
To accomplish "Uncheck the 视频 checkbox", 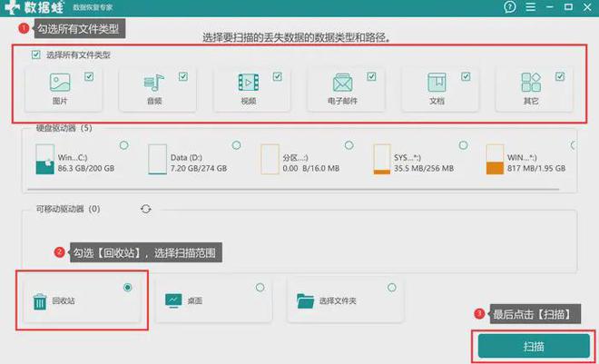I will coord(278,77).
